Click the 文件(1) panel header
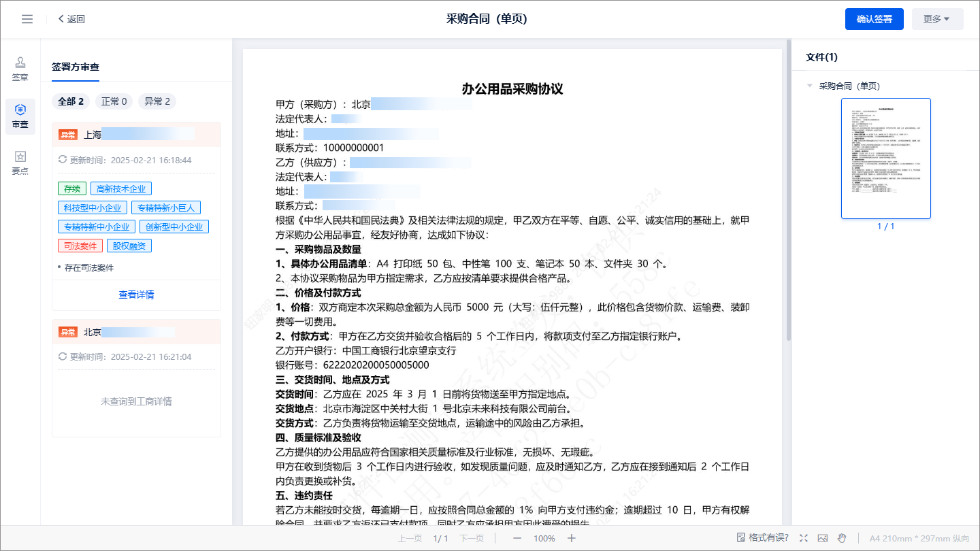This screenshot has height=551, width=980. pyautogui.click(x=821, y=57)
